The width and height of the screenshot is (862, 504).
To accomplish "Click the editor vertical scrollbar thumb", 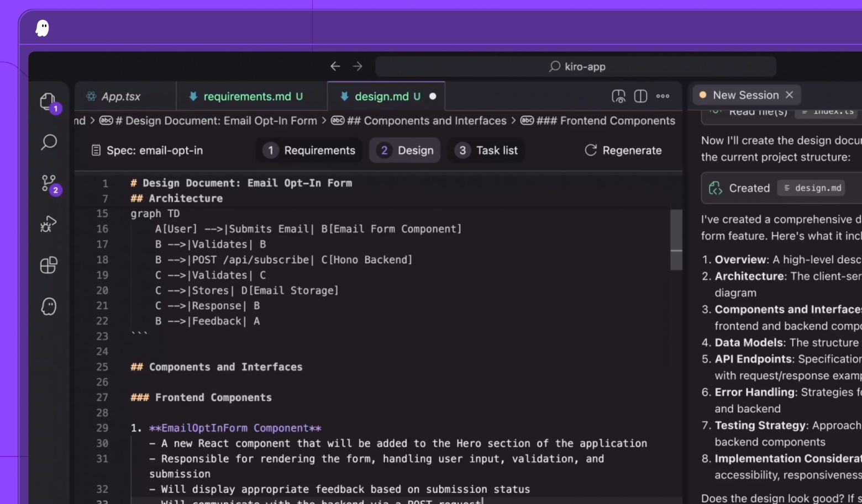I will coord(676,240).
